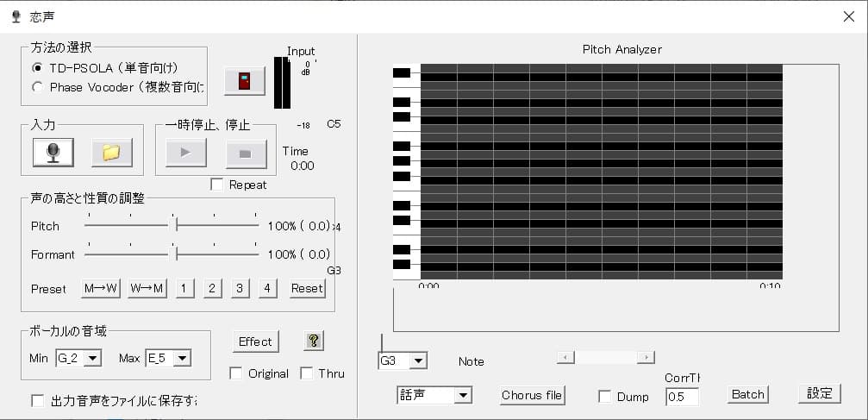Click the Pitch Analyzer piano roll grid
The width and height of the screenshot is (868, 420).
click(602, 172)
